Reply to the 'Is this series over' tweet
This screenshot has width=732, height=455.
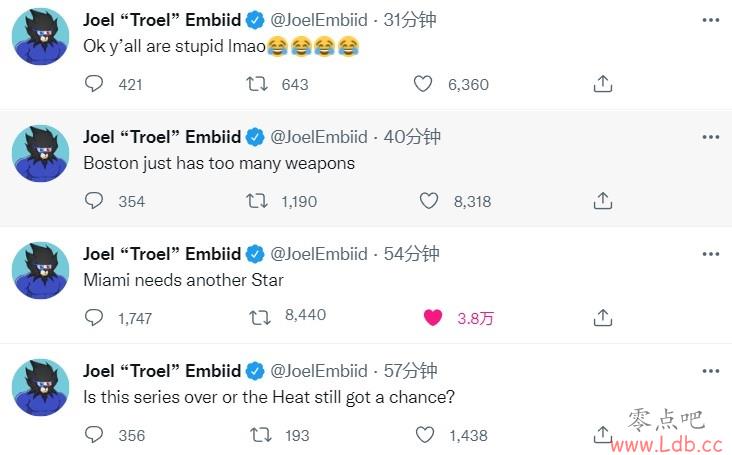(x=94, y=435)
